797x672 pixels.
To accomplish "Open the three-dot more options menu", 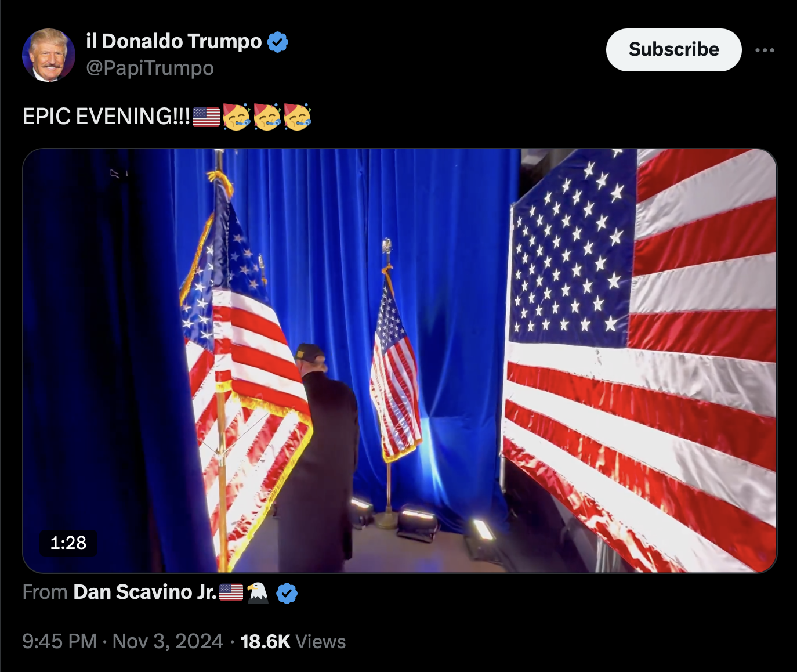I will point(765,50).
